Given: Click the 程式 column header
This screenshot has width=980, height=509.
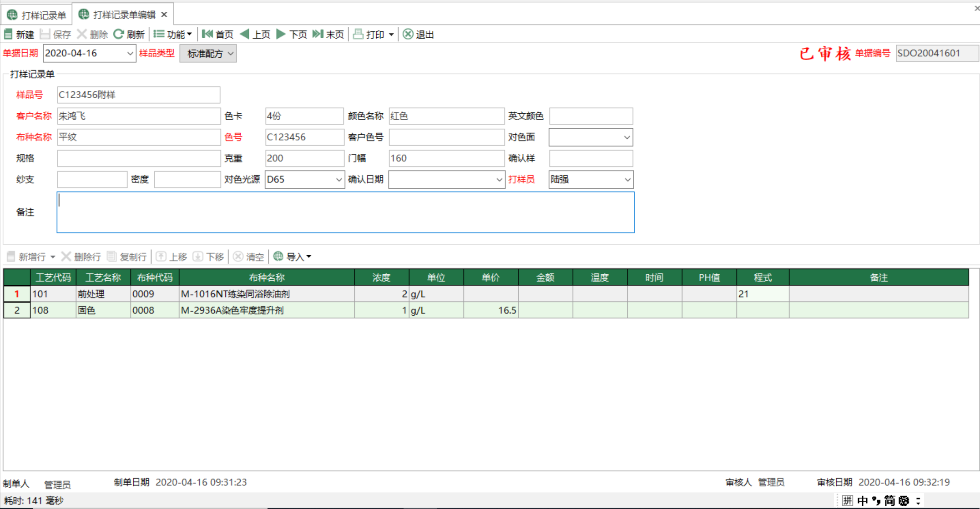Looking at the screenshot, I should coord(763,277).
